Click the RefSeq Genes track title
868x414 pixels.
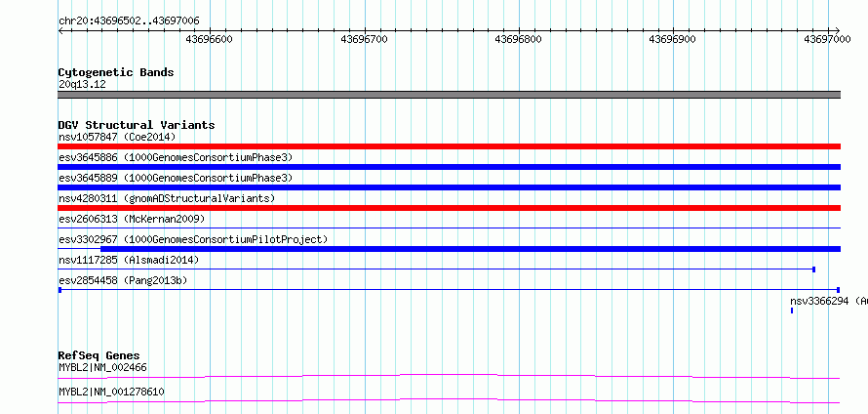coord(99,355)
